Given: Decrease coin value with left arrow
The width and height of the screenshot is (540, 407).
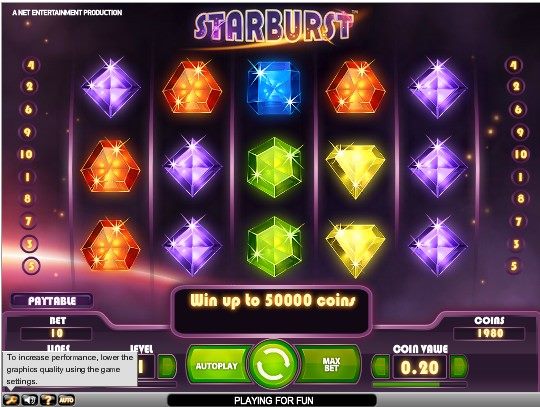Looking at the screenshot, I should (381, 366).
